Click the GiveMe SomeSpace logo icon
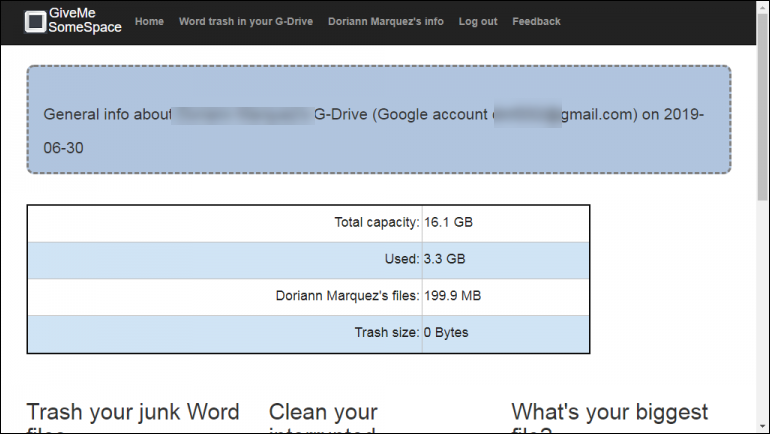The width and height of the screenshot is (770, 434). tap(35, 21)
